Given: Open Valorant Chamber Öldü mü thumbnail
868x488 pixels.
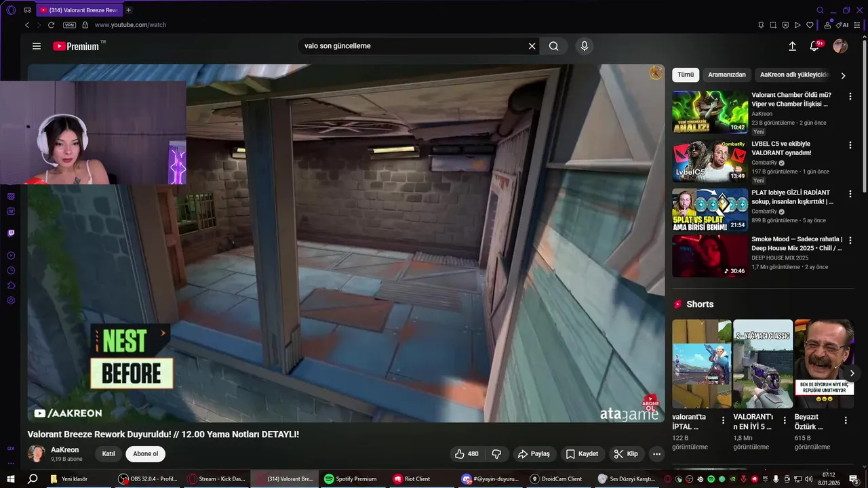Looking at the screenshot, I should [710, 113].
